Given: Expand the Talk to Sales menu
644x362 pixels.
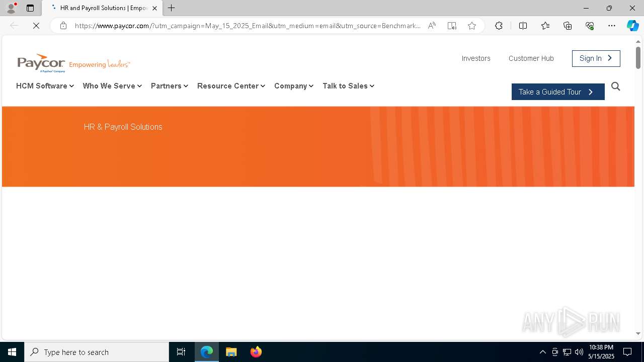Looking at the screenshot, I should point(348,86).
